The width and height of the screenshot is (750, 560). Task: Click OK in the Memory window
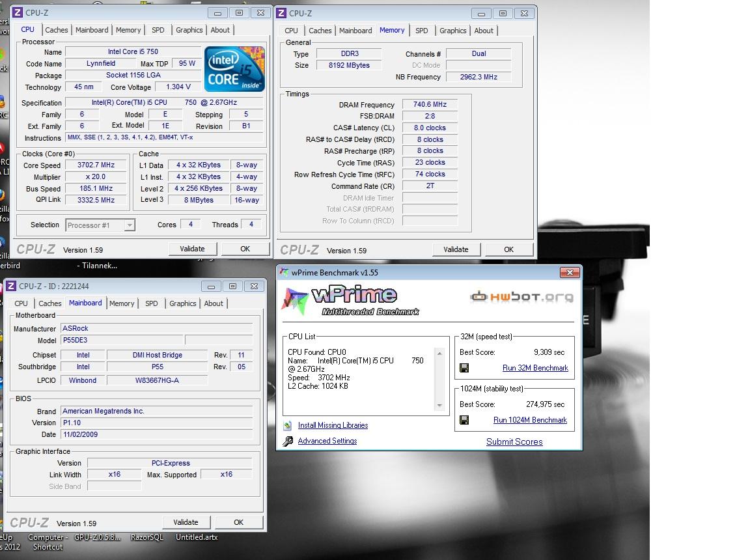point(508,249)
